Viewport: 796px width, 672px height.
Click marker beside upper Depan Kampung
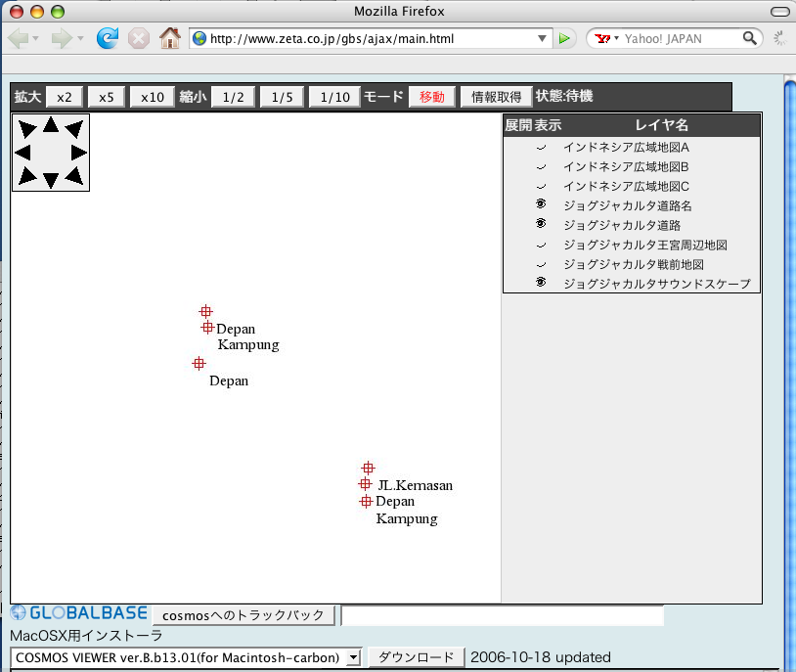(207, 327)
